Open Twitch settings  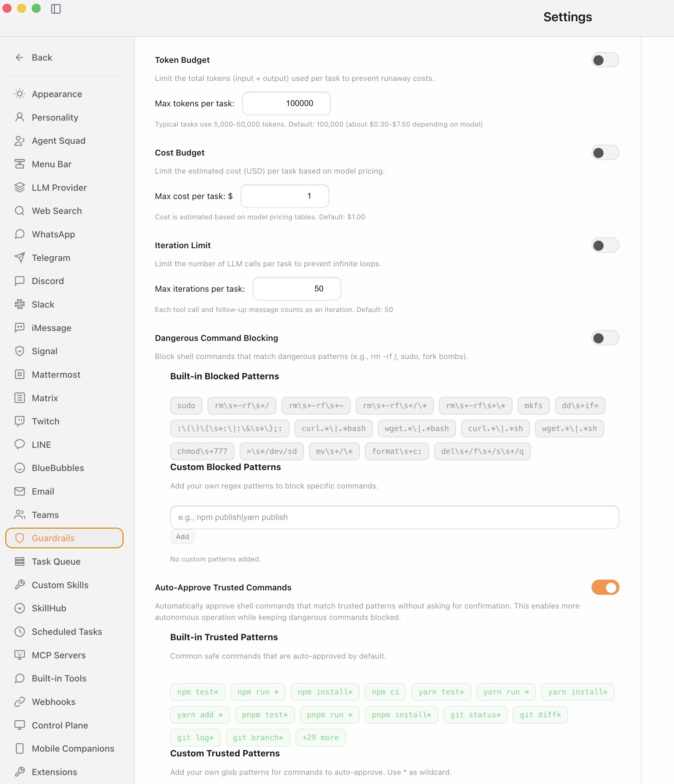click(45, 421)
